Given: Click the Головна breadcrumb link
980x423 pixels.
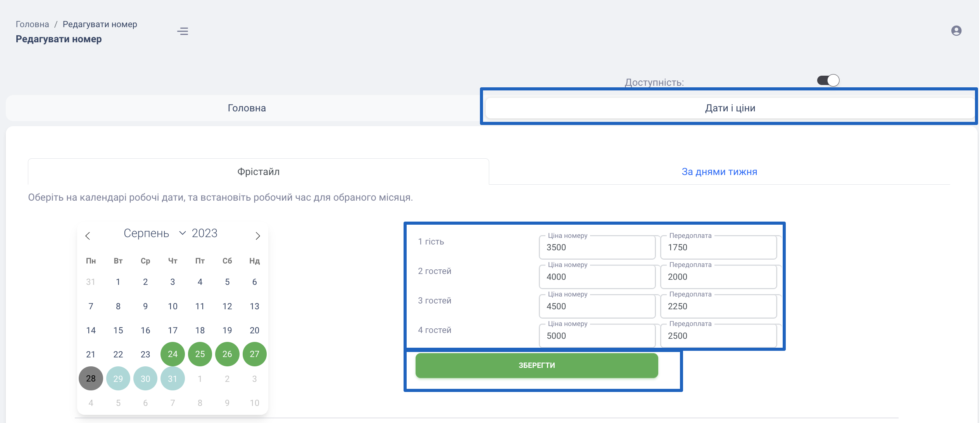Looking at the screenshot, I should (32, 24).
